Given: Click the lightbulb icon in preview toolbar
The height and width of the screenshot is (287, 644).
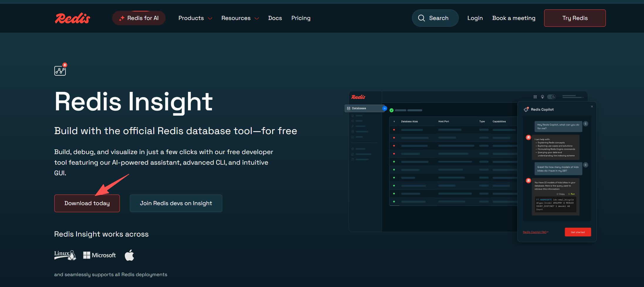Looking at the screenshot, I should pyautogui.click(x=542, y=97).
